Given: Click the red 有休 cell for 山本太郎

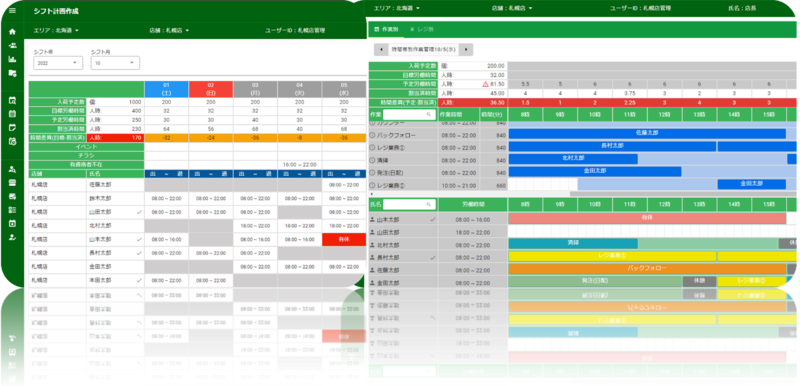Looking at the screenshot, I should (344, 240).
